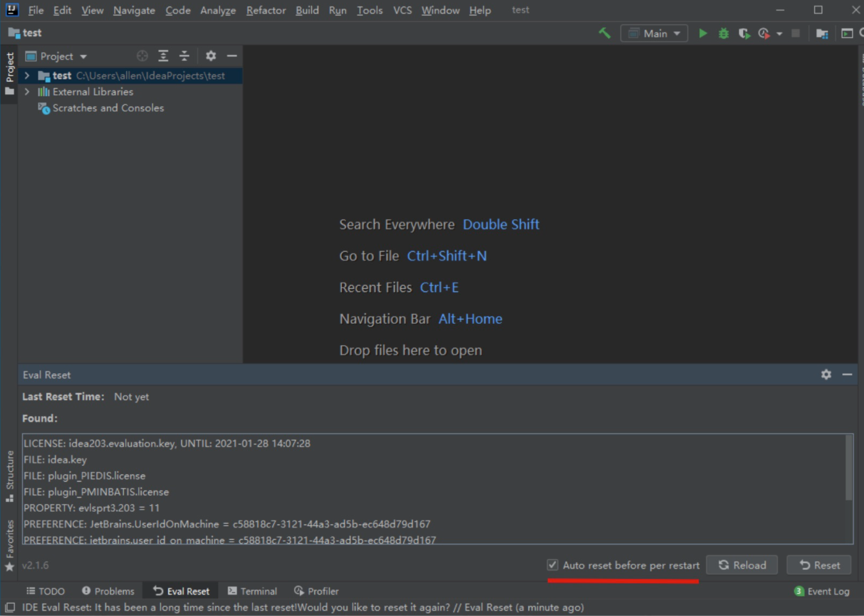Open the Tools menu
This screenshot has width=864, height=616.
[370, 10]
